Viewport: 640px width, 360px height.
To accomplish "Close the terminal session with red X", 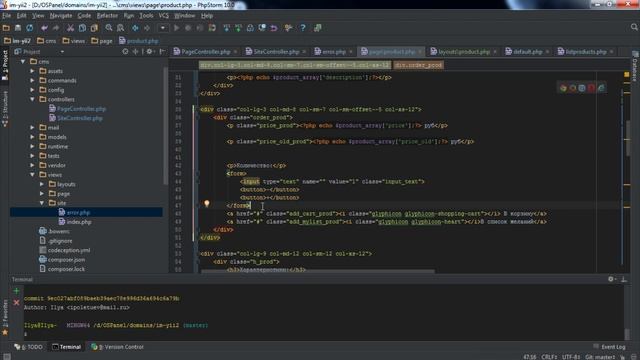I will 16,303.
